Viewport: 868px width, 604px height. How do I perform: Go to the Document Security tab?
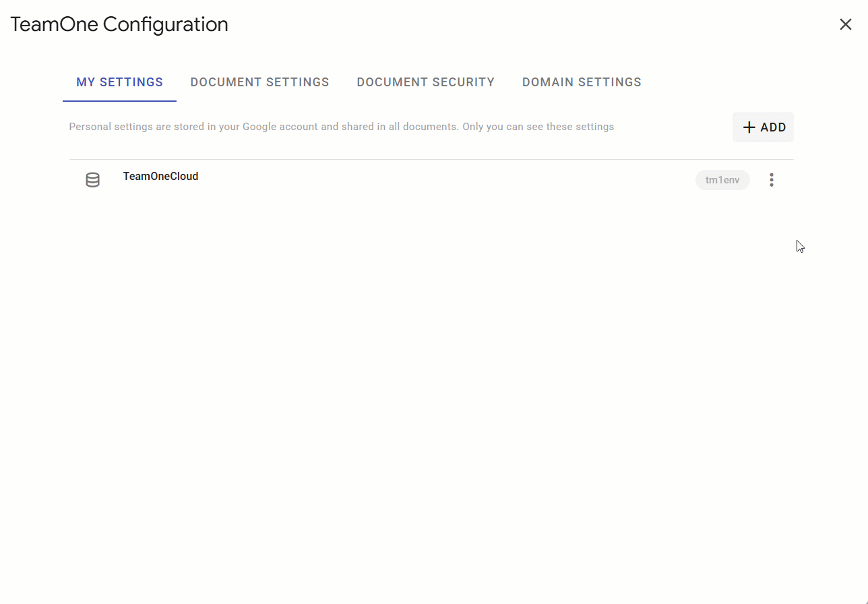[x=426, y=82]
